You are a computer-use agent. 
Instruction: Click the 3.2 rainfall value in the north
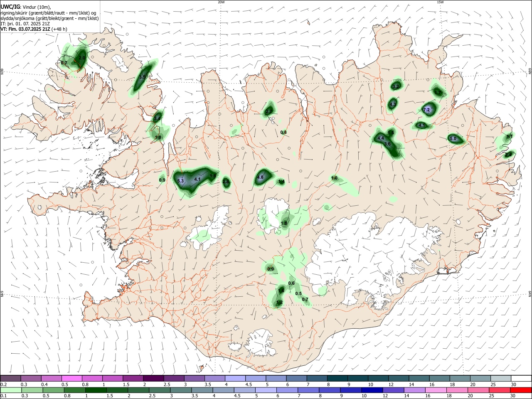[396, 86]
